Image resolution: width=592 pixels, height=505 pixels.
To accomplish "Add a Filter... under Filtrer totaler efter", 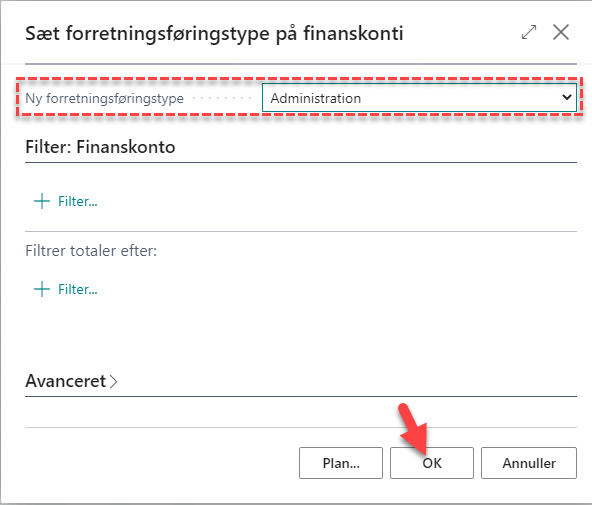I will pos(78,289).
